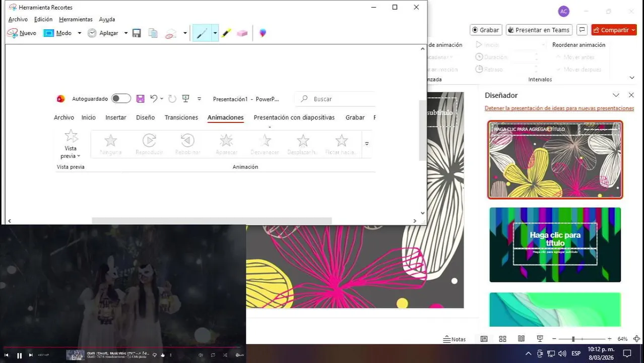
Task: Click the zoom out minus button
Action: tap(554, 339)
